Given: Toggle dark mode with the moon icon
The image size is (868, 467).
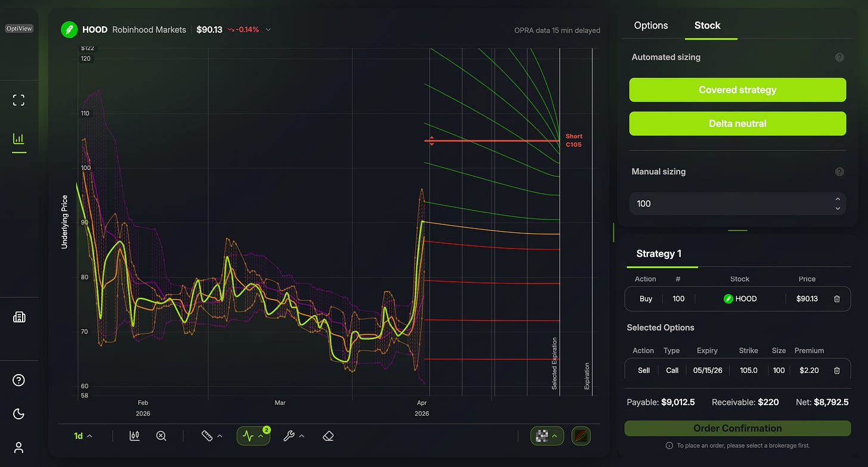Looking at the screenshot, I should point(18,414).
